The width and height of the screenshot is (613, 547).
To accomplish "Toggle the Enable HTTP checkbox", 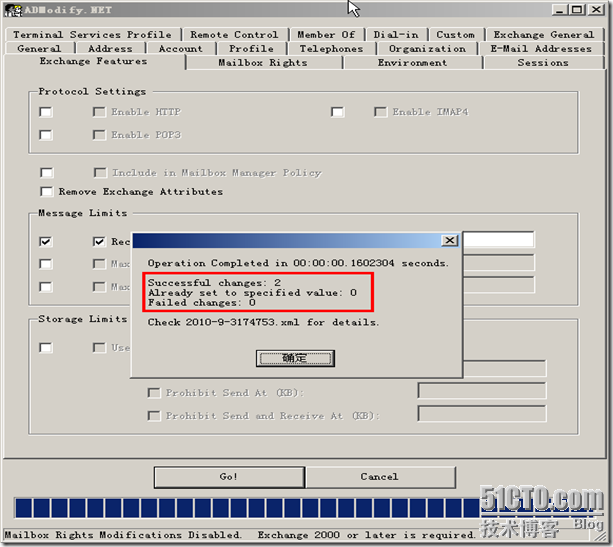I will tap(99, 112).
